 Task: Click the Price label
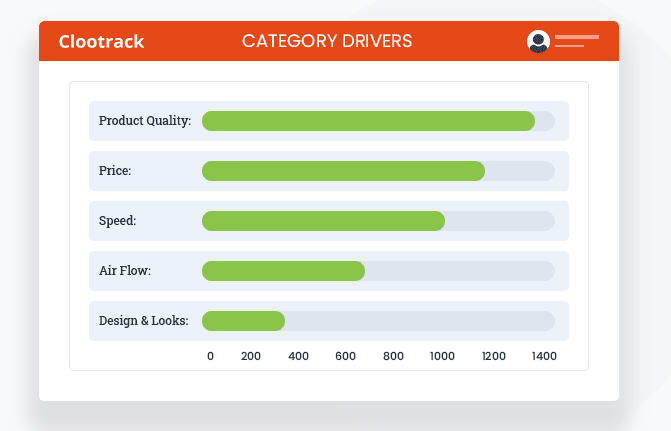115,171
